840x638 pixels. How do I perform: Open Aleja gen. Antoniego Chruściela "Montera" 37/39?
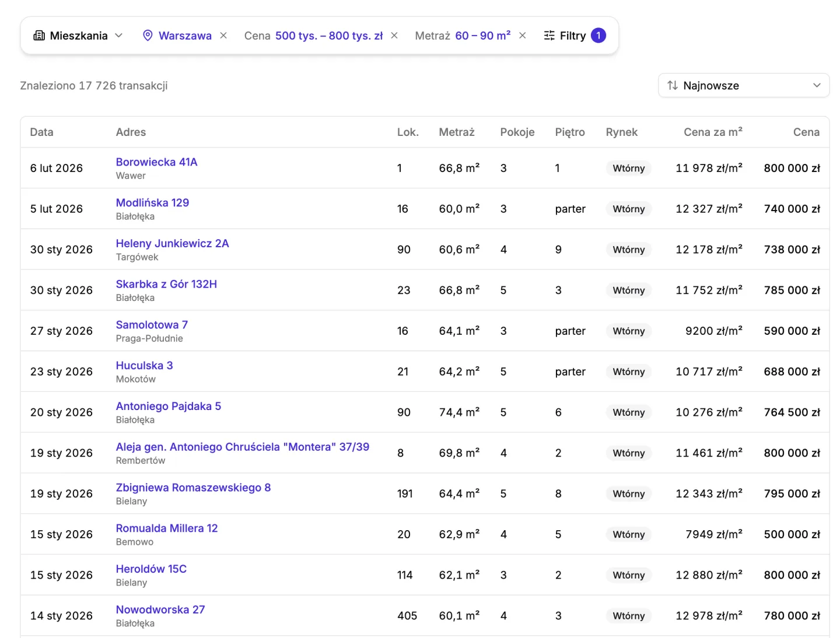point(242,447)
